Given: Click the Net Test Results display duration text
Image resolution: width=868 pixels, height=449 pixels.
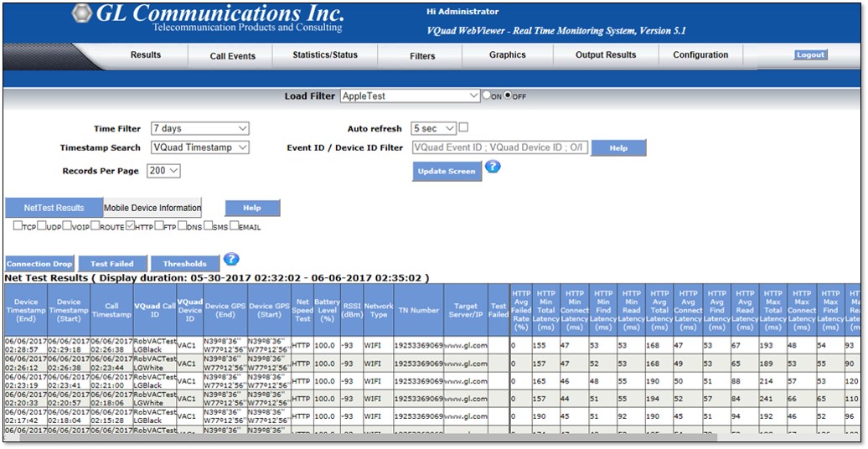Looking at the screenshot, I should point(217,277).
